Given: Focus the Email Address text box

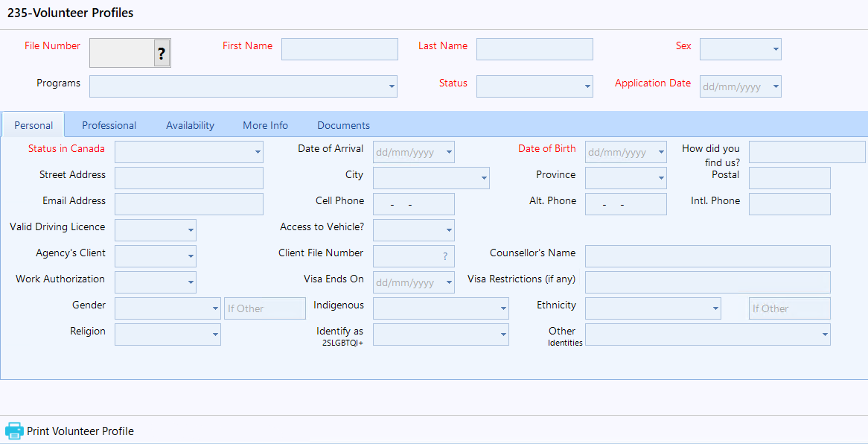Looking at the screenshot, I should [189, 204].
